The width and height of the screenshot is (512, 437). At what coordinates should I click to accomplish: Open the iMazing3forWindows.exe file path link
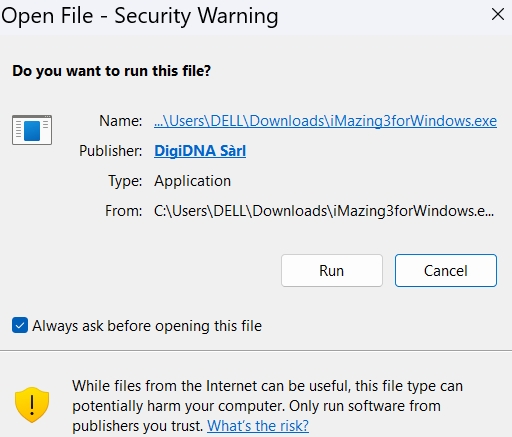[x=325, y=121]
